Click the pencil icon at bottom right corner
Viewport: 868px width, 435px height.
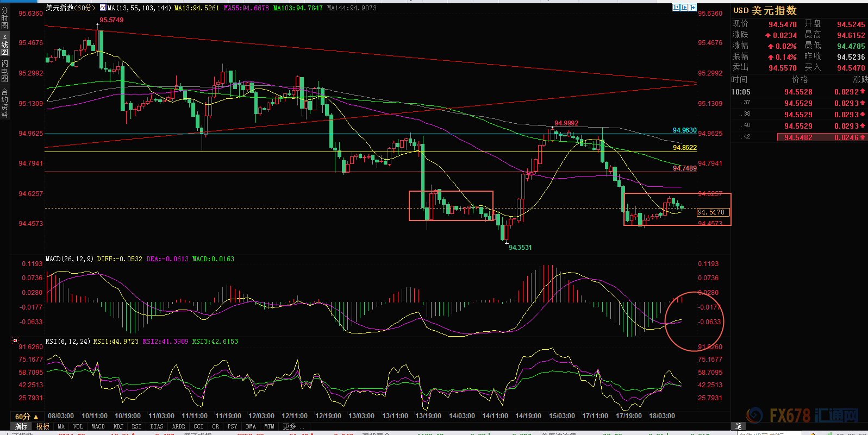(x=738, y=426)
